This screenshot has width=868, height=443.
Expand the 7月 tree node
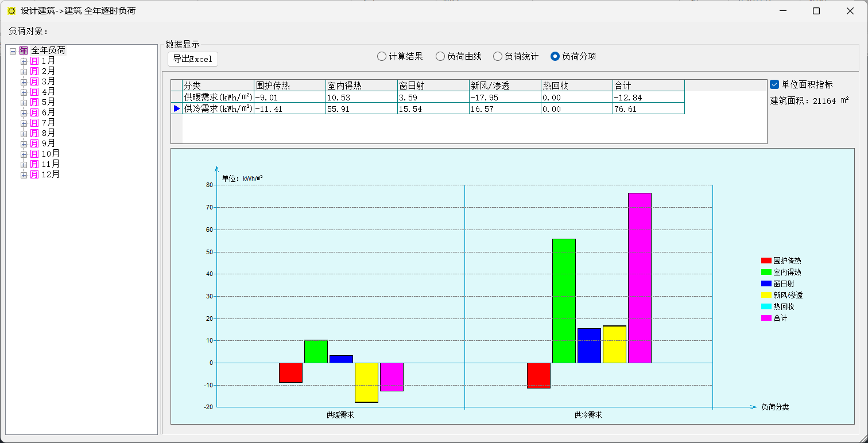24,123
